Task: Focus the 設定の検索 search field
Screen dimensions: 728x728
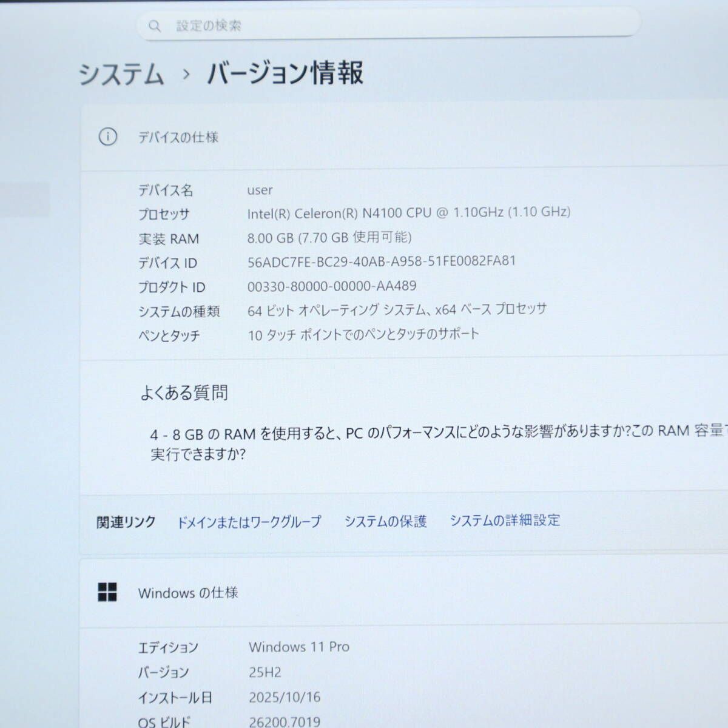Action: (x=388, y=25)
